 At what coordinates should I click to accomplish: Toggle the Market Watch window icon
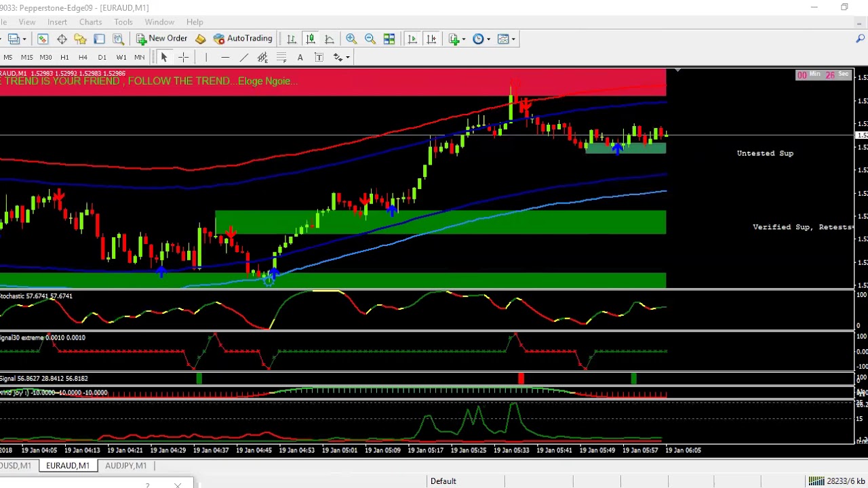pyautogui.click(x=43, y=39)
